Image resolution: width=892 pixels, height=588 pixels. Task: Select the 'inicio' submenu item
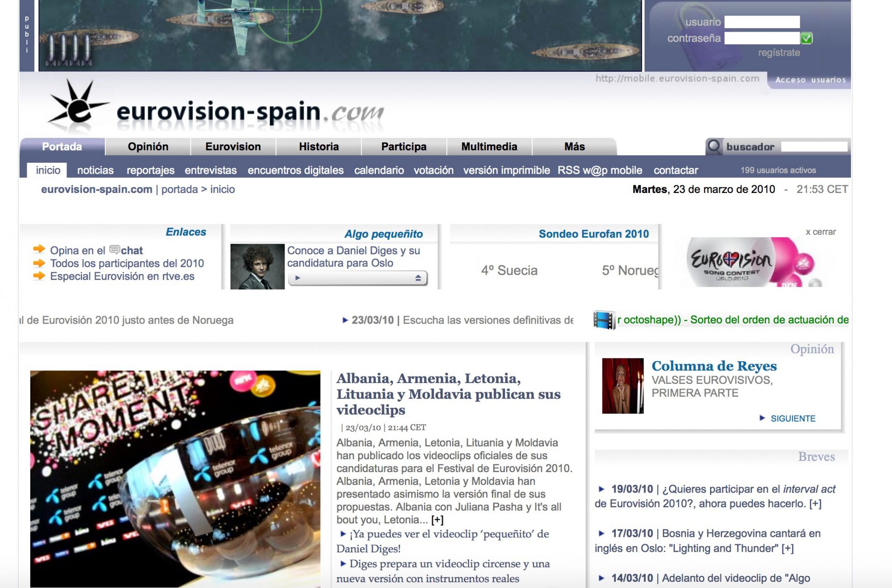click(48, 170)
